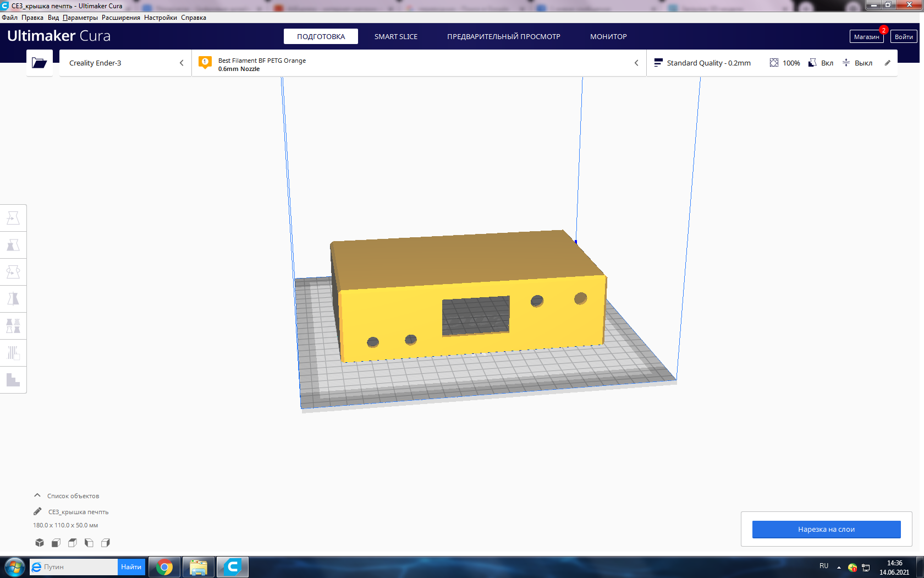924x578 pixels.
Task: Select the Support Blocker tool
Action: [x=13, y=353]
